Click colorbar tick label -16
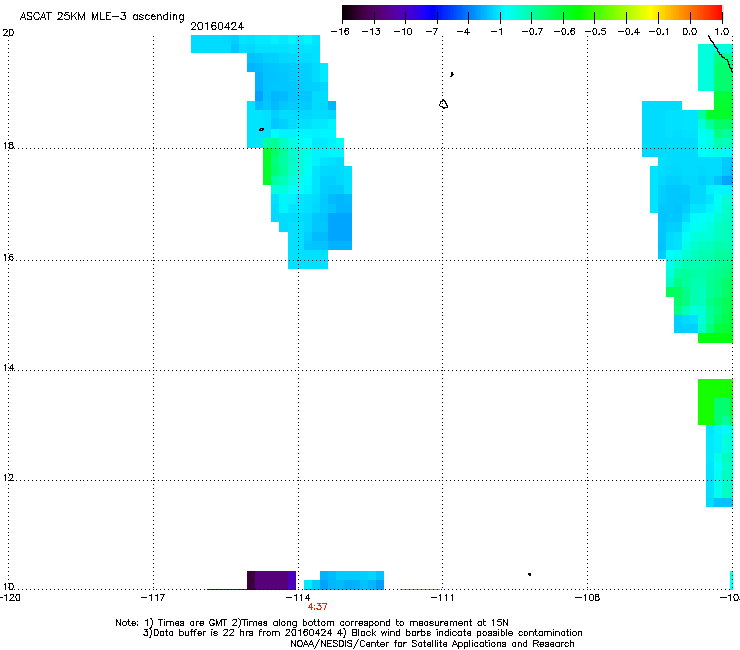Screen dimensions: 740x650 point(340,32)
